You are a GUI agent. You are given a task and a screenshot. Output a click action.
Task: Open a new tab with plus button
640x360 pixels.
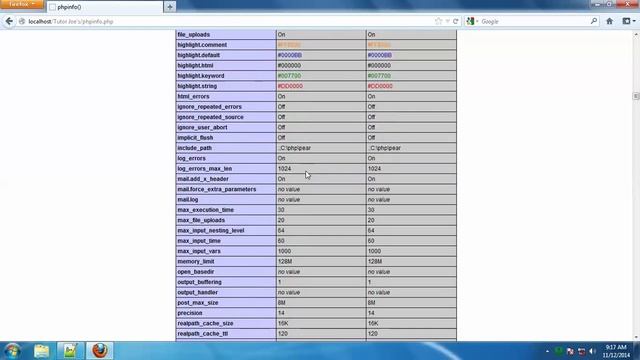[x=170, y=7]
